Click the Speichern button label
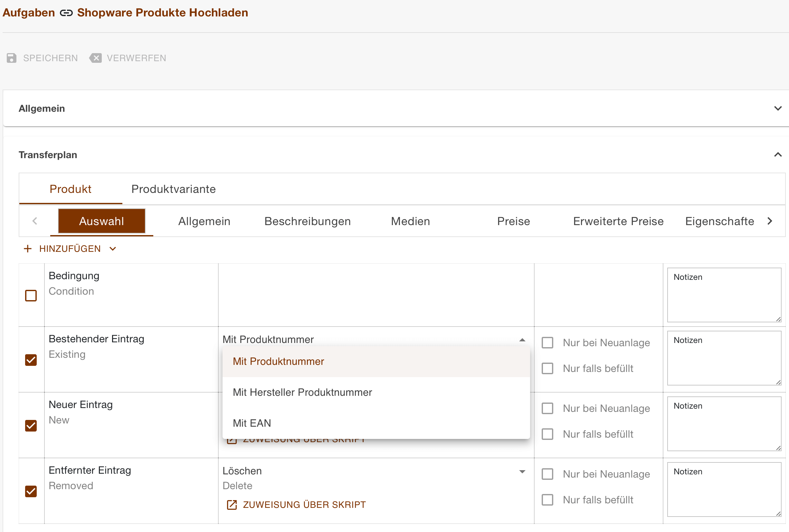 51,58
